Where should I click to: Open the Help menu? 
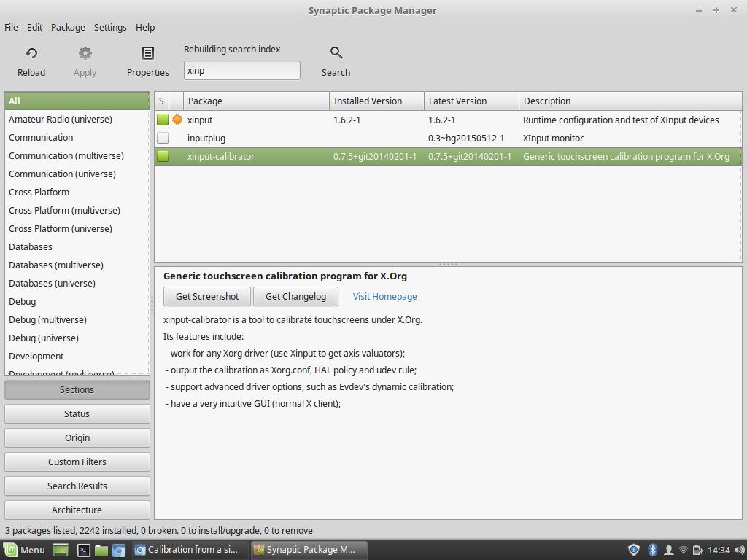[145, 28]
